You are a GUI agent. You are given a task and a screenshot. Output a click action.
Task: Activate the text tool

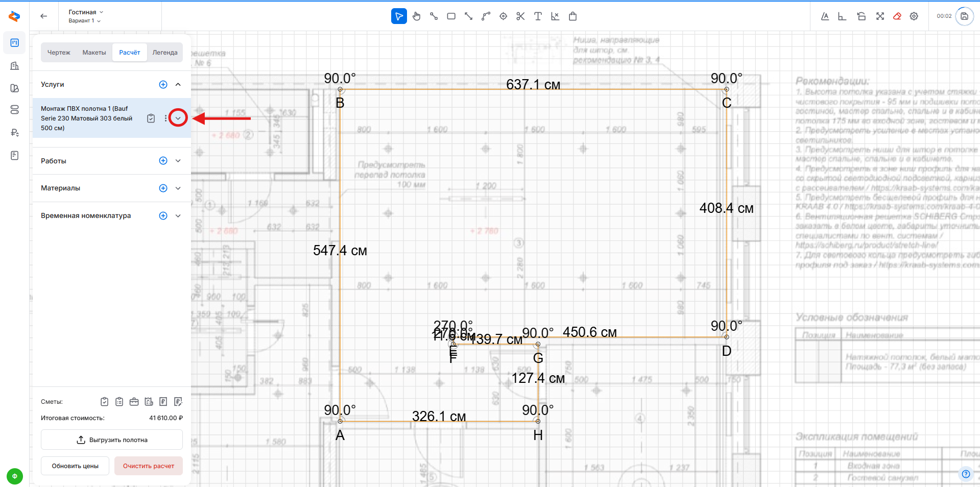538,16
